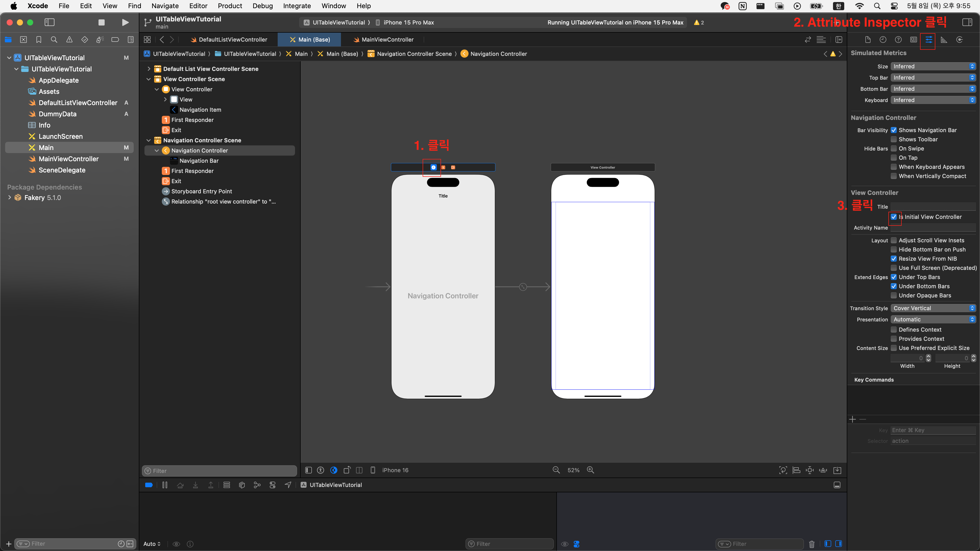Collapse View Controller Scene in outline
Image resolution: width=980 pixels, height=551 pixels.
pos(149,79)
